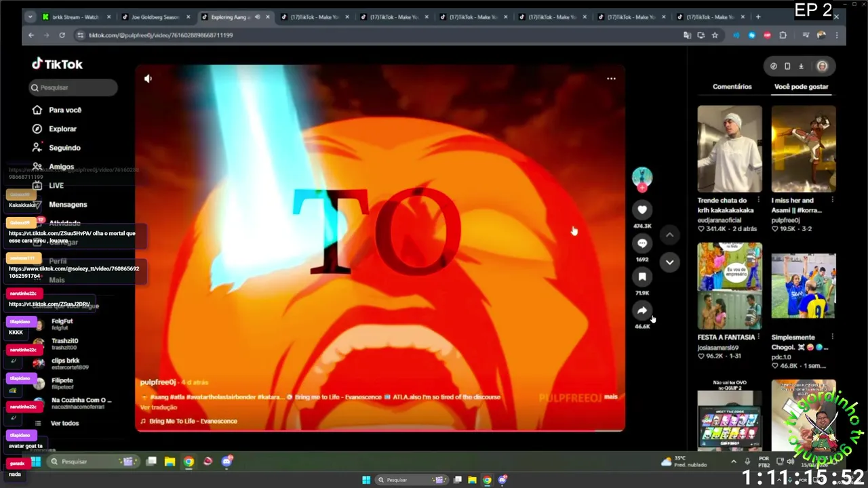Expand the caption with mais
This screenshot has width=868, height=488.
point(610,396)
